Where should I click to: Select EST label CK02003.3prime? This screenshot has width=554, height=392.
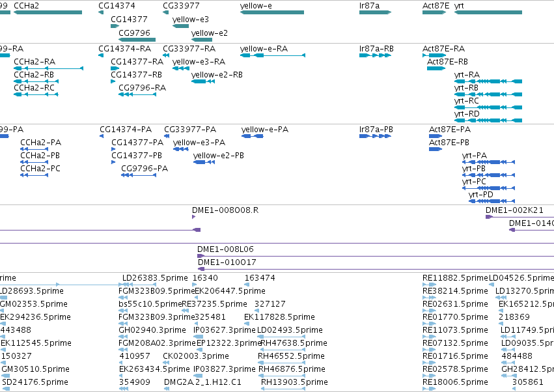coord(196,356)
